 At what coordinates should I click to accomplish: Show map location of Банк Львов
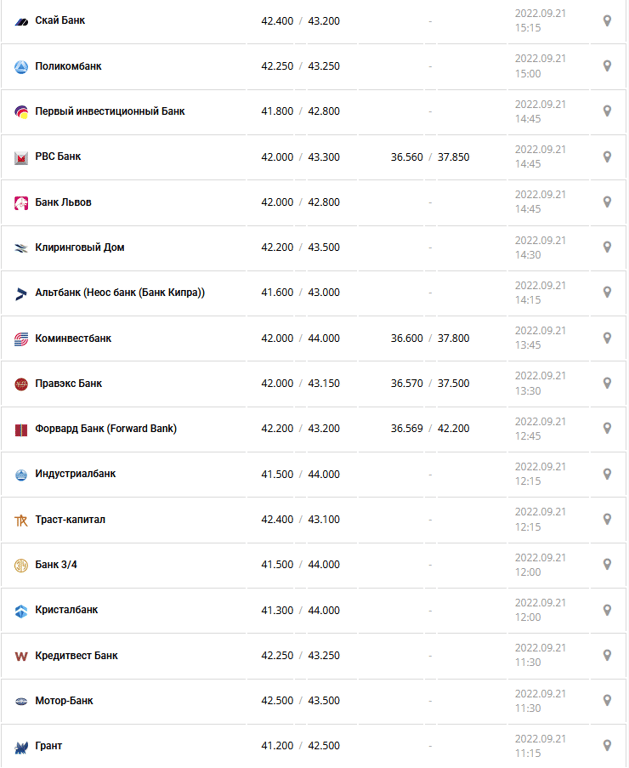pyautogui.click(x=607, y=202)
